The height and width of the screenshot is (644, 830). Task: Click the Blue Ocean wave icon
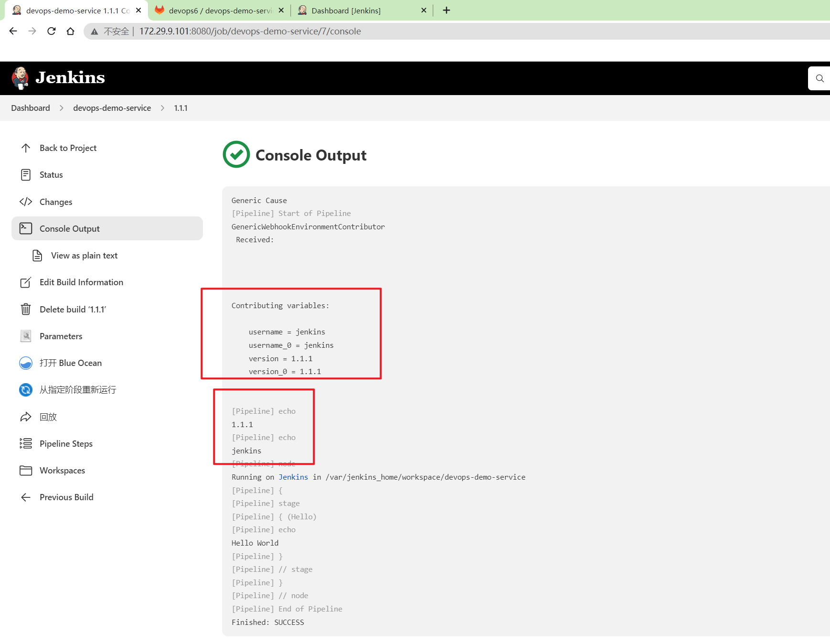click(x=26, y=363)
